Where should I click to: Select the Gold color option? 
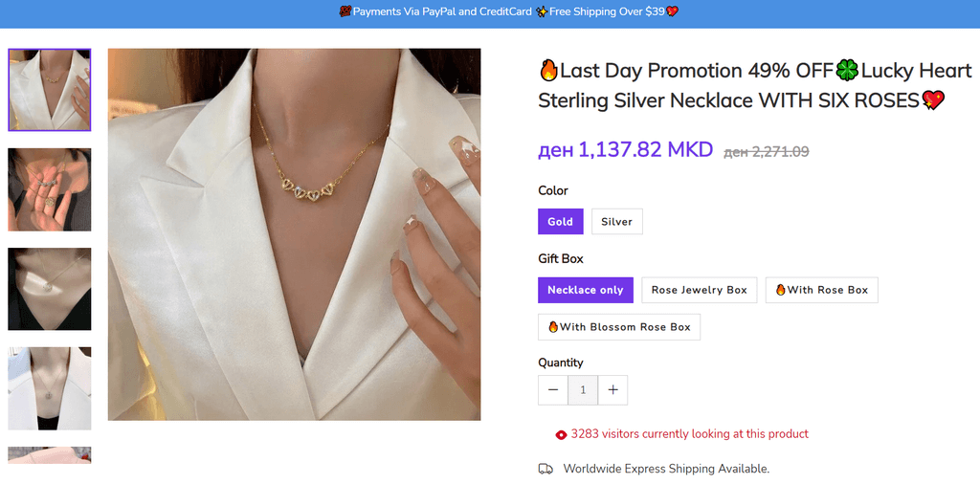(560, 222)
